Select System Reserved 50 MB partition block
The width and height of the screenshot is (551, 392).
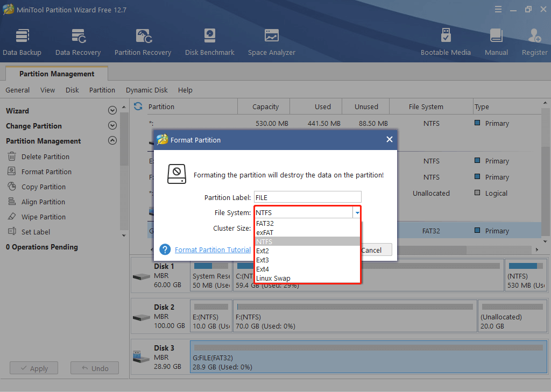coord(211,275)
